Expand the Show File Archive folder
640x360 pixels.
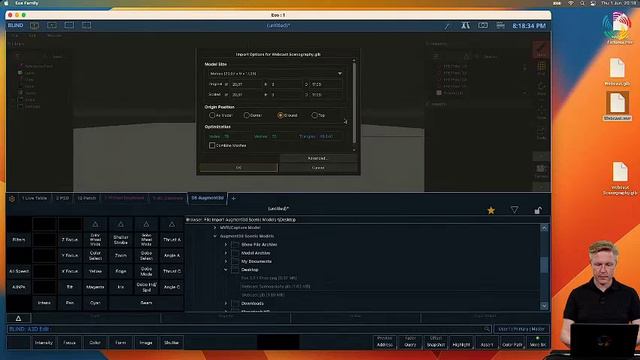click(226, 244)
